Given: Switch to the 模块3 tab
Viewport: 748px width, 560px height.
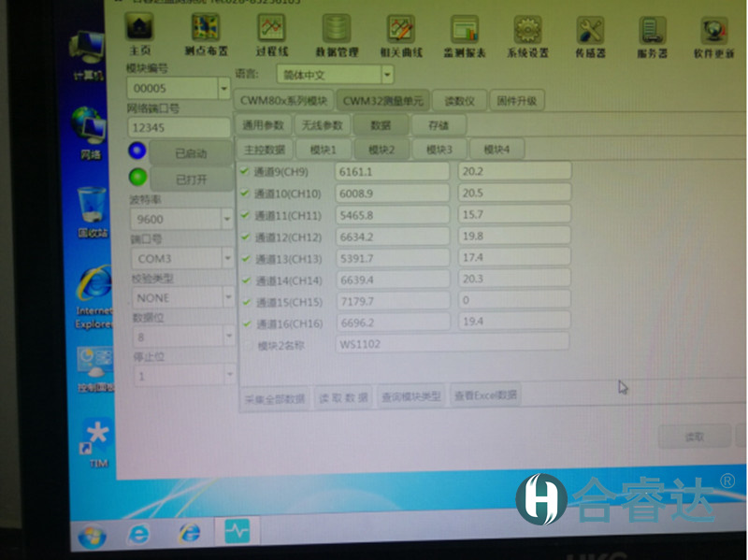Looking at the screenshot, I should [439, 150].
